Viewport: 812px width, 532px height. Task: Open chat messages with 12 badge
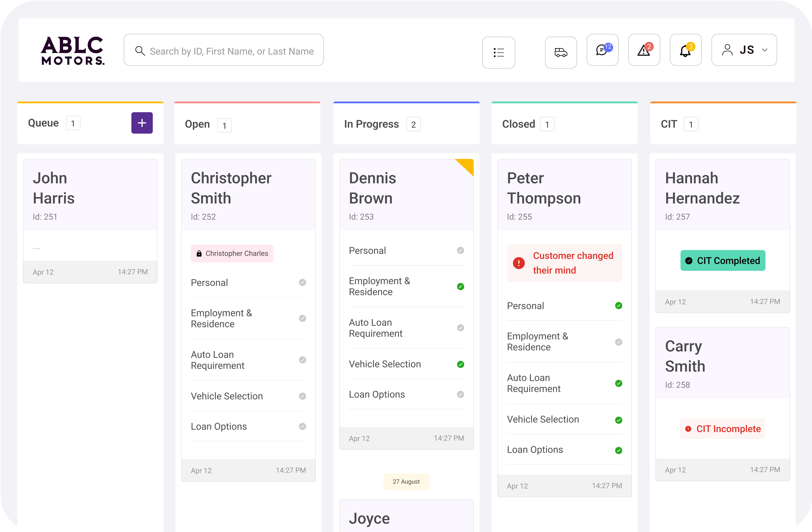click(x=602, y=50)
